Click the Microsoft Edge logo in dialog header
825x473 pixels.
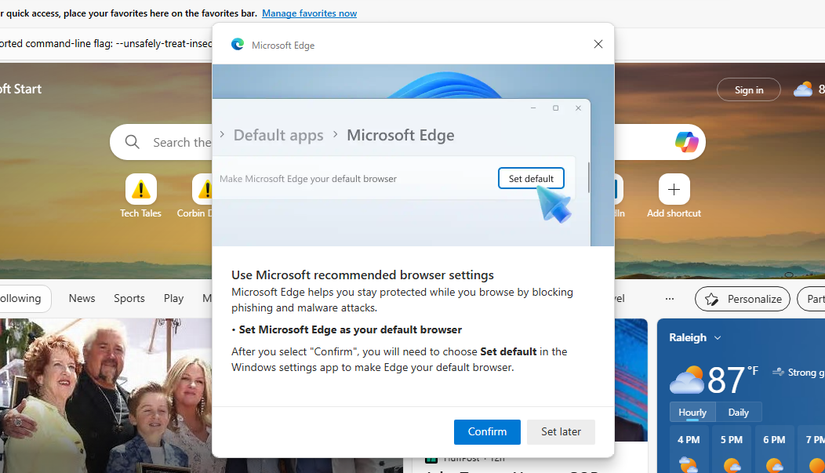click(237, 45)
